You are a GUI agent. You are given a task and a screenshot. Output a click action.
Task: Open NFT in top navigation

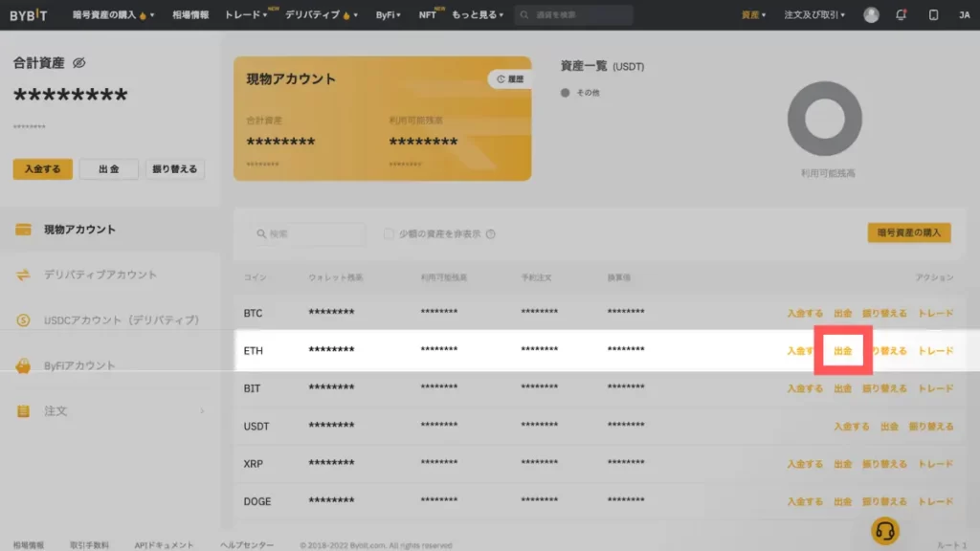pos(428,15)
